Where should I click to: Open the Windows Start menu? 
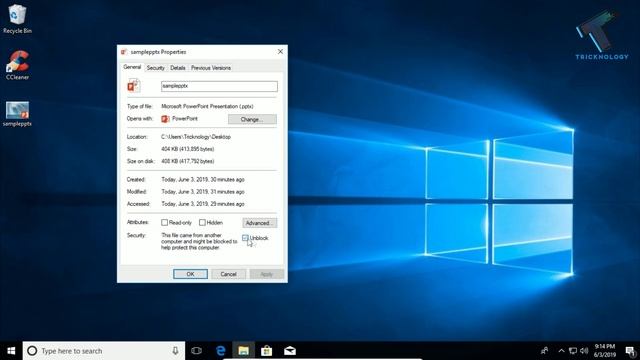pyautogui.click(x=11, y=351)
